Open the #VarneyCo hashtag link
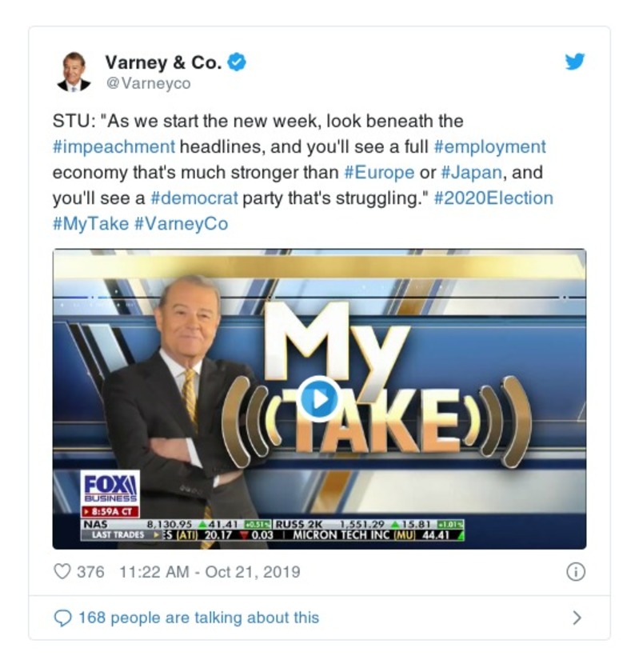This screenshot has width=639, height=672. 182,224
